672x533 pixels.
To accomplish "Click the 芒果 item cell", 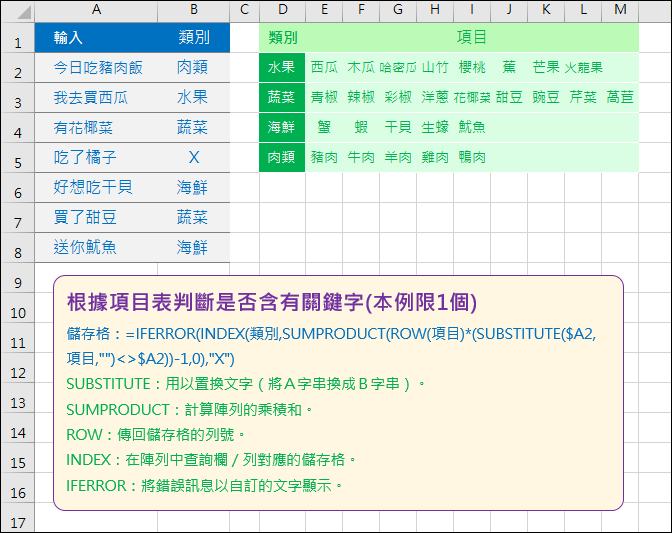I will coord(546,68).
